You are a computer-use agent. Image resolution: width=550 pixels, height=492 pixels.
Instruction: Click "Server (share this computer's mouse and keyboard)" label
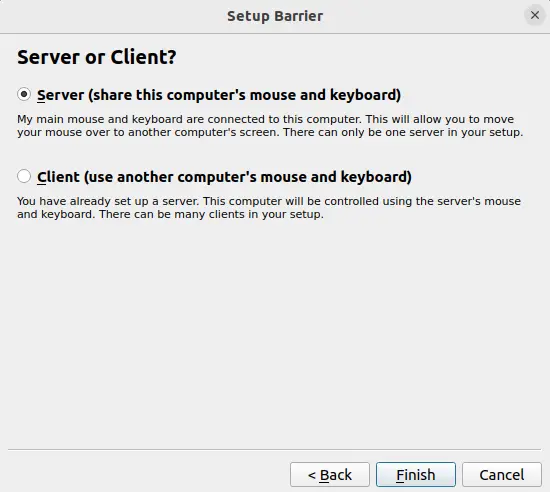pyautogui.click(x=219, y=95)
